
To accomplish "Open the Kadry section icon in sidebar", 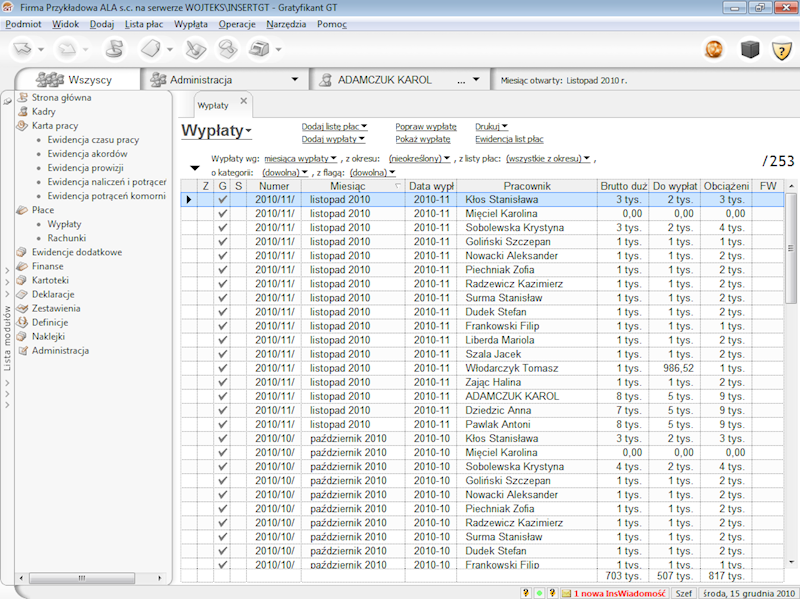I will point(24,111).
